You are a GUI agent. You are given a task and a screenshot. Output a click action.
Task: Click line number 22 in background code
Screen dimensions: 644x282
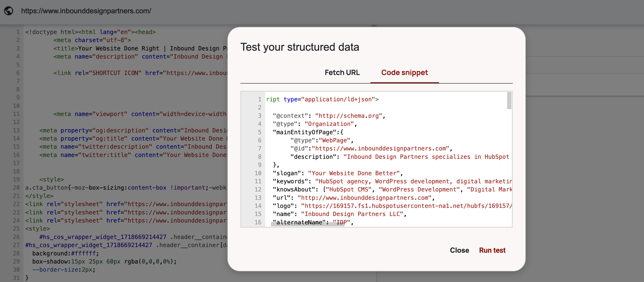(16, 204)
